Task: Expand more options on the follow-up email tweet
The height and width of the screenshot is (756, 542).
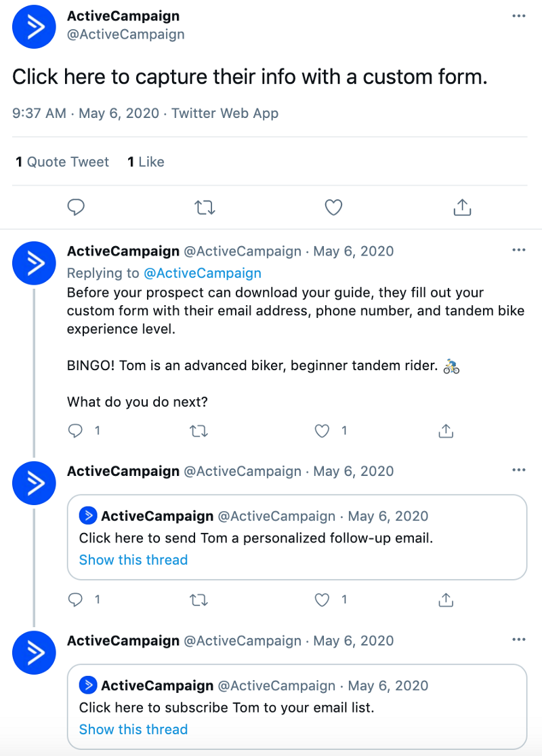Action: click(518, 470)
